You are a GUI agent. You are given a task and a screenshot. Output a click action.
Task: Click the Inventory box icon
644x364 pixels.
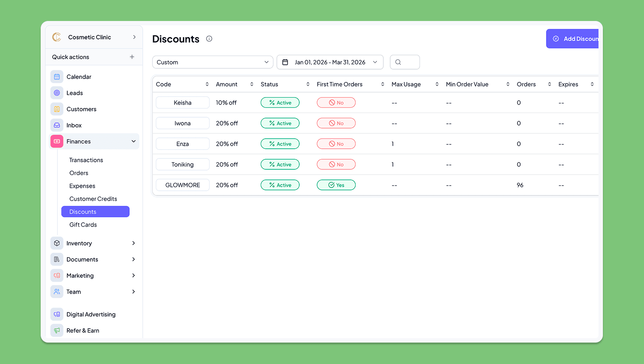57,243
